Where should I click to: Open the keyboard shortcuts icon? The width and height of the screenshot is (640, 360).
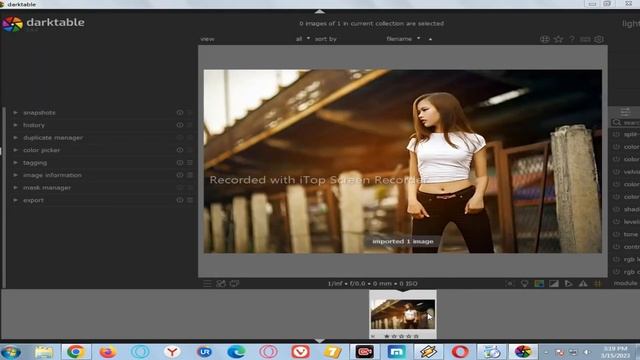point(585,39)
